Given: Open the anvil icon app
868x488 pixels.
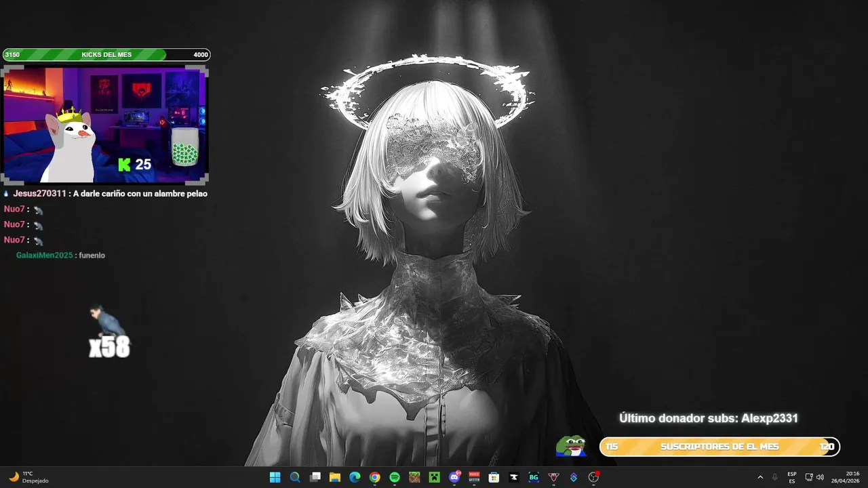Looking at the screenshot, I should coord(514,477).
